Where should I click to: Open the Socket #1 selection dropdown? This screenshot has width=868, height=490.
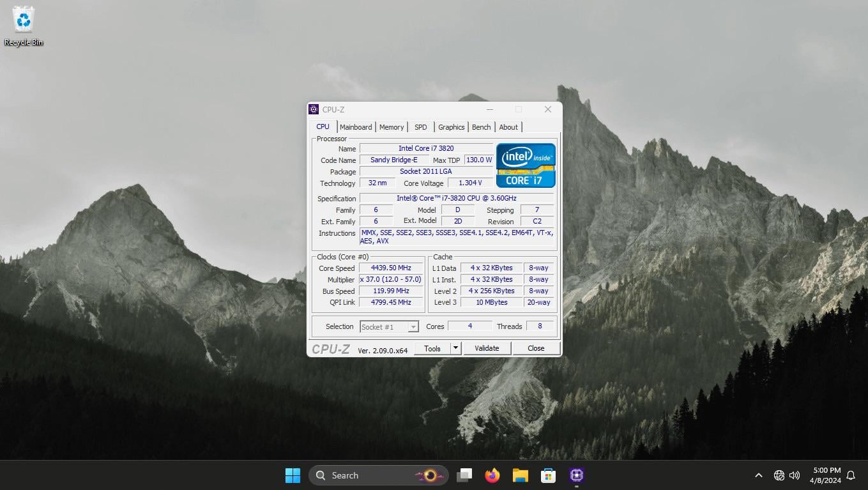[390, 326]
